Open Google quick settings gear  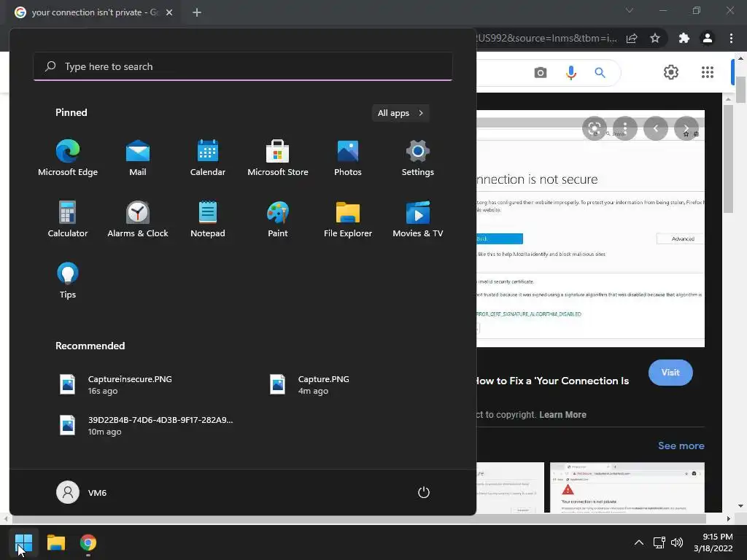pyautogui.click(x=671, y=72)
